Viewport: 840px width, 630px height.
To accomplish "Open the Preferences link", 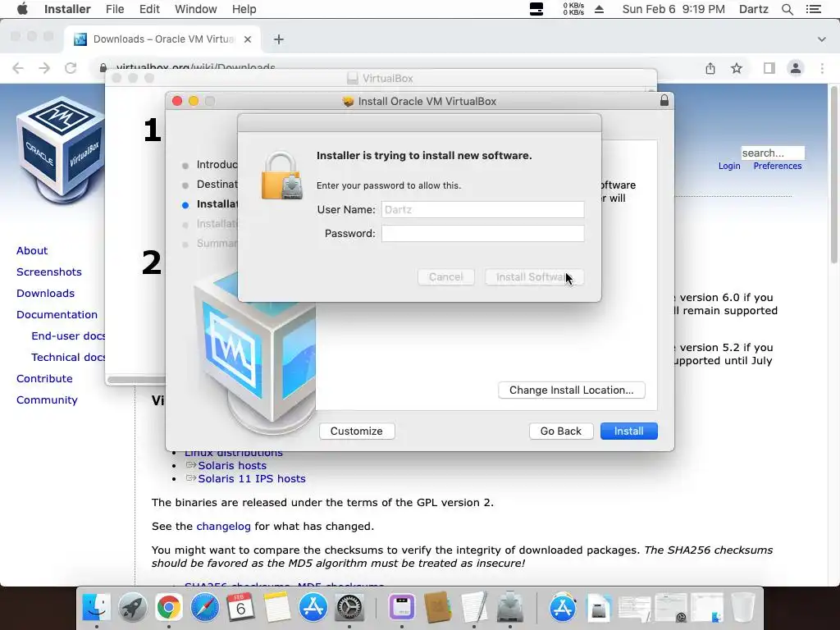I will [x=778, y=166].
